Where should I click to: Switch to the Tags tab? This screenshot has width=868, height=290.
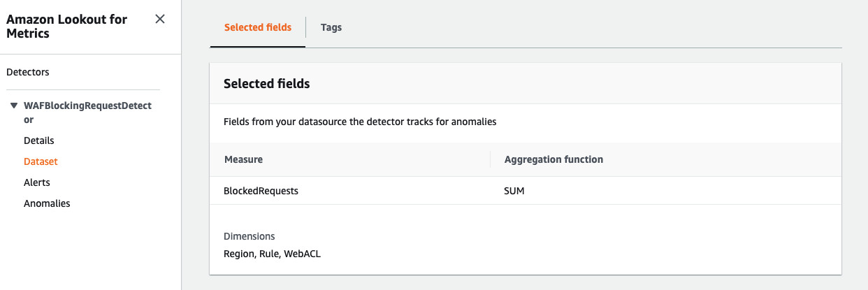pyautogui.click(x=331, y=28)
